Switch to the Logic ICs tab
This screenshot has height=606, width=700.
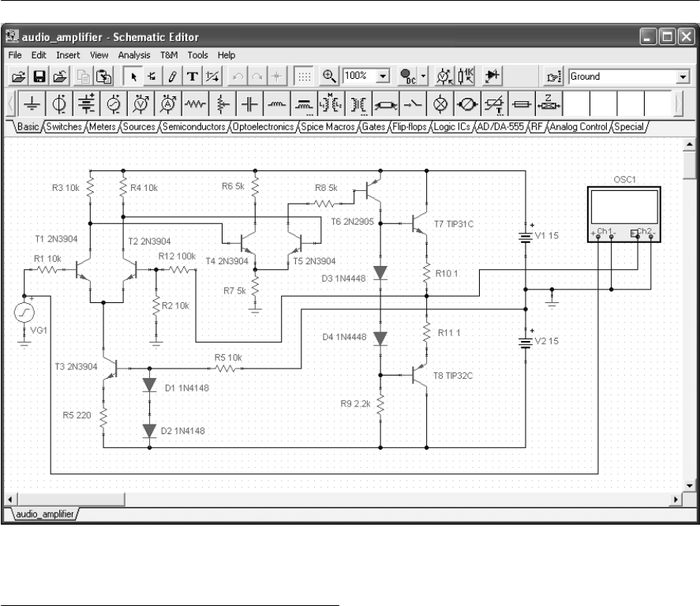(x=452, y=127)
